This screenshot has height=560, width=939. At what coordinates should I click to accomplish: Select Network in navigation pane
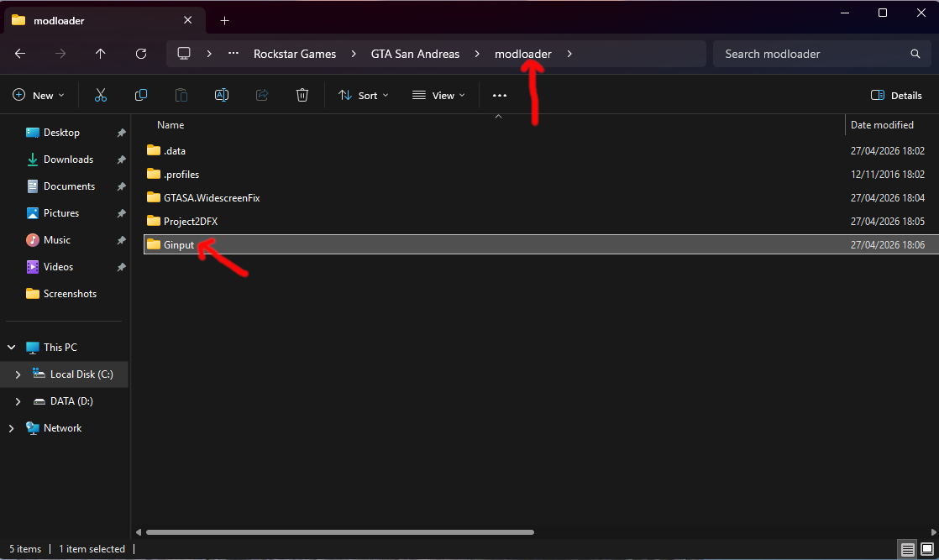(x=62, y=428)
